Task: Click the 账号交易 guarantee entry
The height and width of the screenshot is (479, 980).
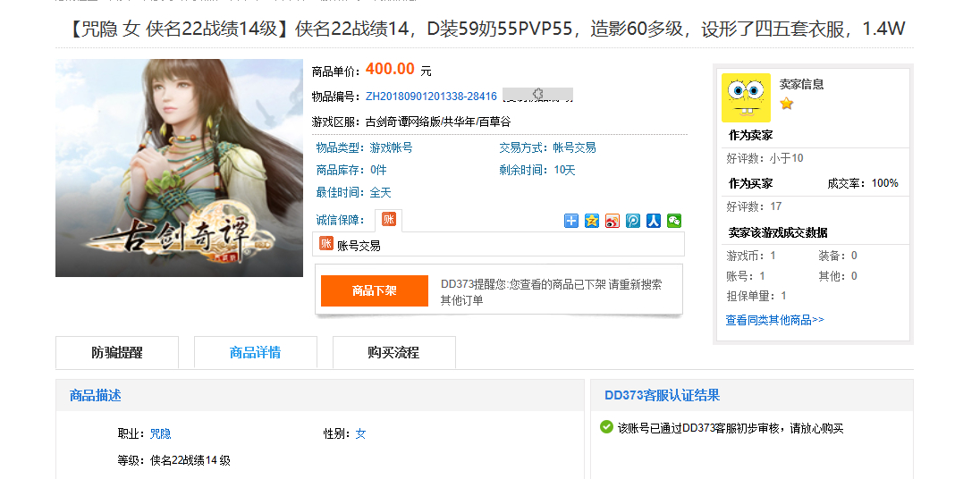Action: (350, 245)
